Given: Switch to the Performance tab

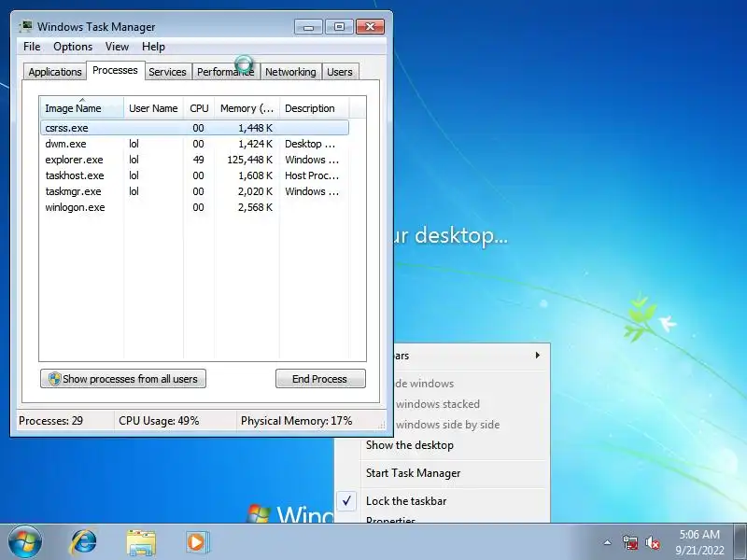Looking at the screenshot, I should (x=226, y=72).
